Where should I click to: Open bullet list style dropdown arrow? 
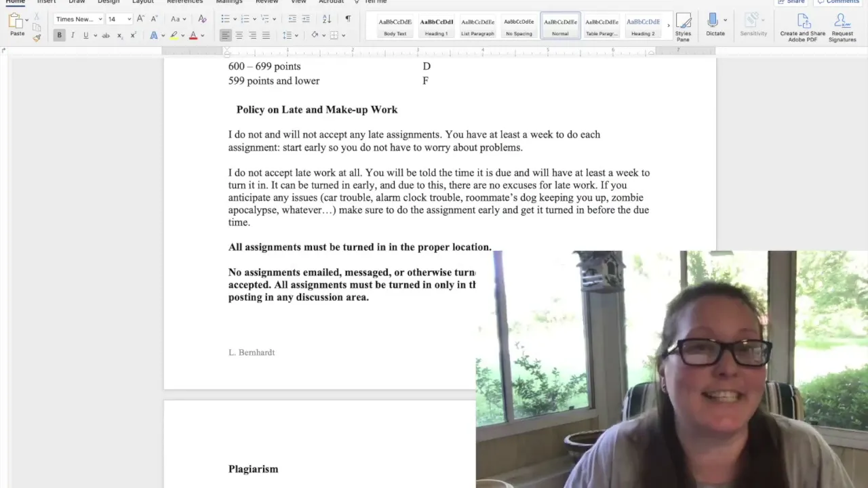pos(234,19)
